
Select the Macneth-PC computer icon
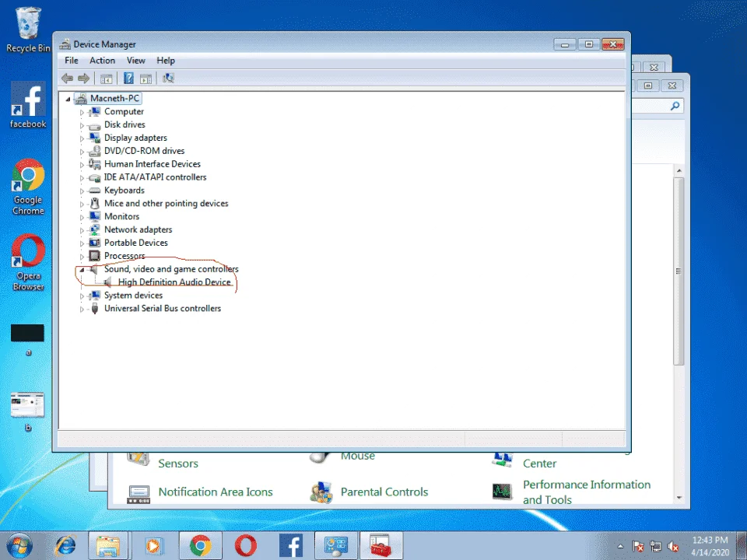[80, 99]
